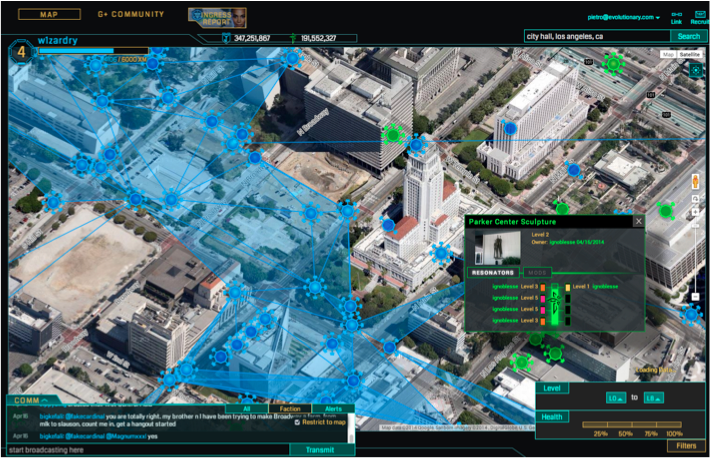
Task: Open the Recruit icon
Action: [700, 15]
